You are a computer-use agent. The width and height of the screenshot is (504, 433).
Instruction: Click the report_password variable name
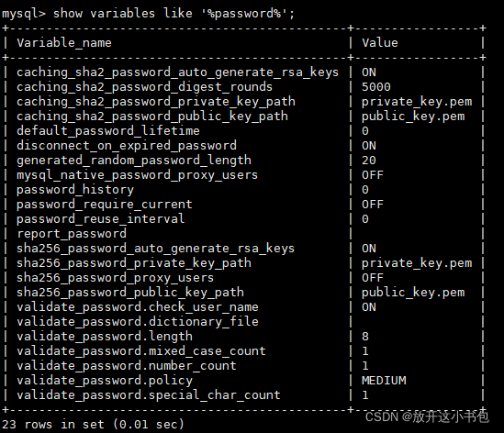click(72, 234)
